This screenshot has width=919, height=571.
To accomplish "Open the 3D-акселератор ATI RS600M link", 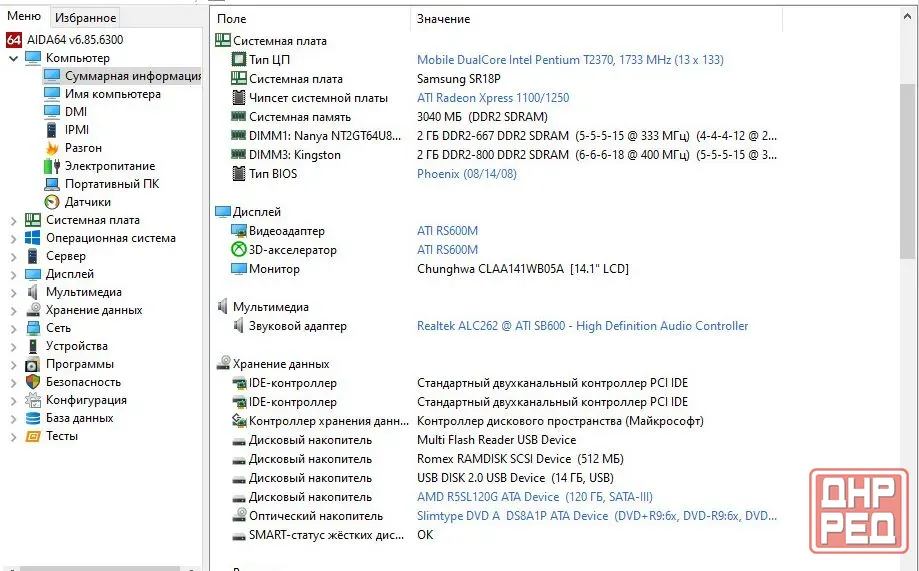I will pos(447,250).
